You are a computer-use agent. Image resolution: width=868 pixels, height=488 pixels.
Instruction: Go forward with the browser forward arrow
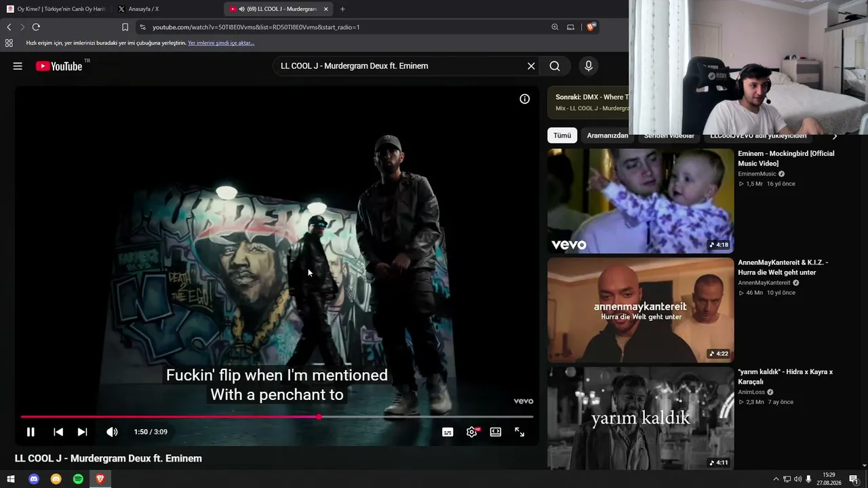22,27
